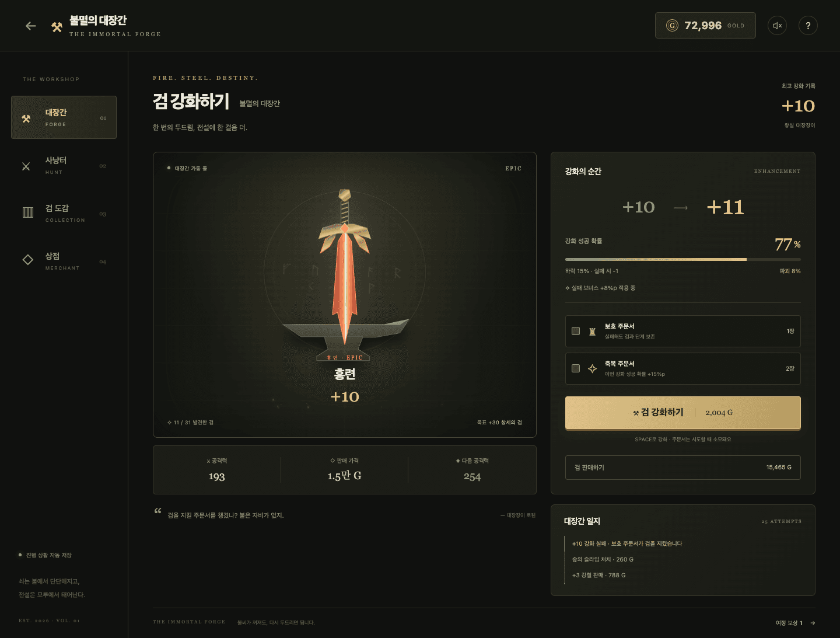The width and height of the screenshot is (840, 638).
Task: Click the 다음 공격력 254 value
Action: coord(472,477)
